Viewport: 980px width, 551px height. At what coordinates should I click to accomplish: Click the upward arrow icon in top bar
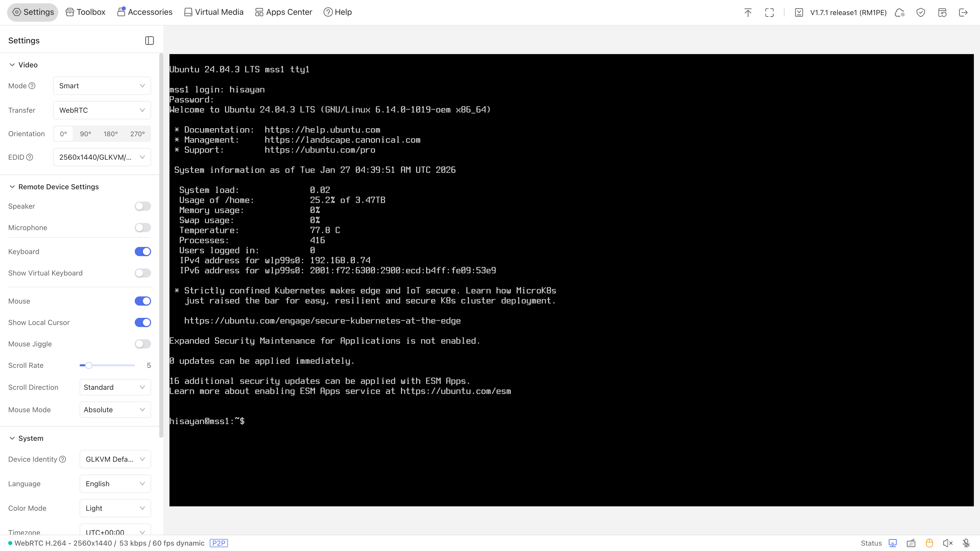(748, 12)
